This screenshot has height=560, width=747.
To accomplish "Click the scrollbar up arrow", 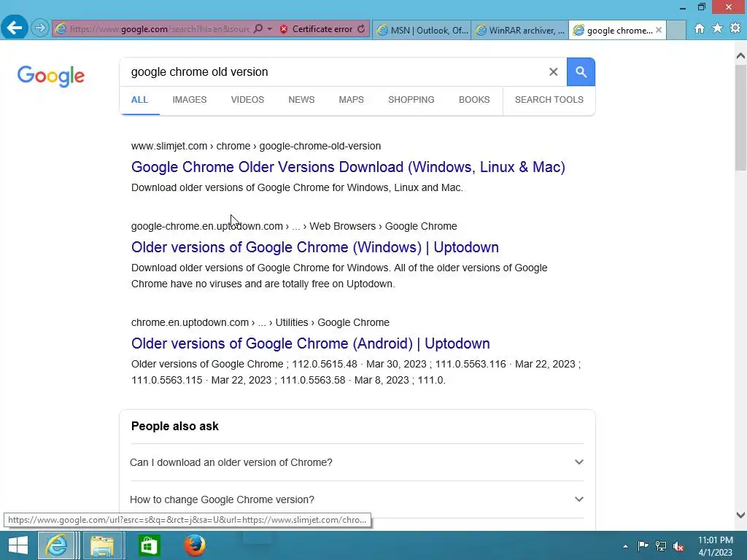I will pyautogui.click(x=740, y=55).
